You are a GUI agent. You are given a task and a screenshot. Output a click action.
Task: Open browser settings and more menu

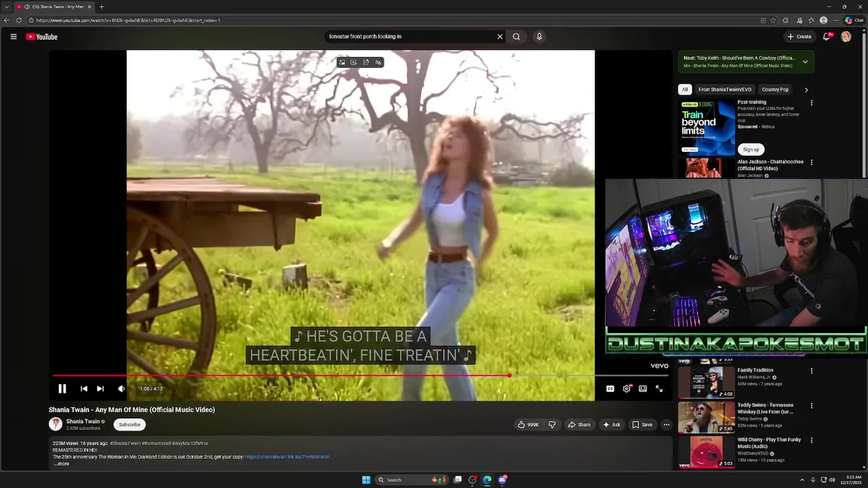click(x=835, y=20)
